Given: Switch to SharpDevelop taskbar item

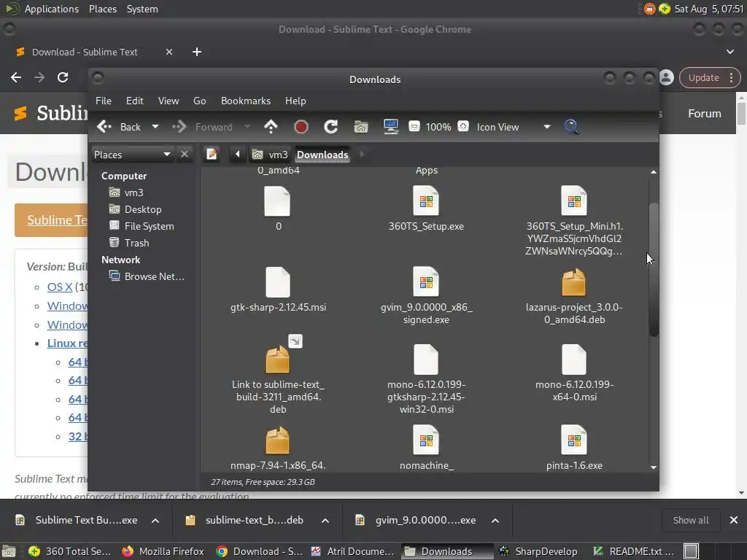Looking at the screenshot, I should coord(538,551).
